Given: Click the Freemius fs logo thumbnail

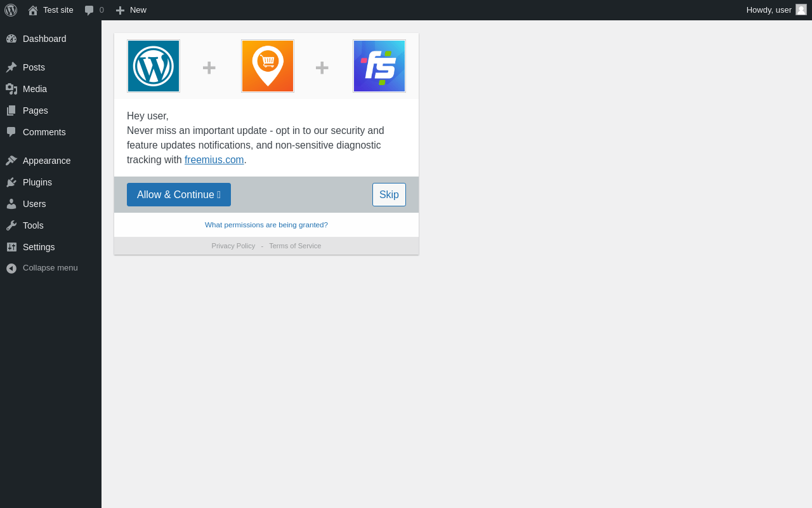Looking at the screenshot, I should point(379,66).
